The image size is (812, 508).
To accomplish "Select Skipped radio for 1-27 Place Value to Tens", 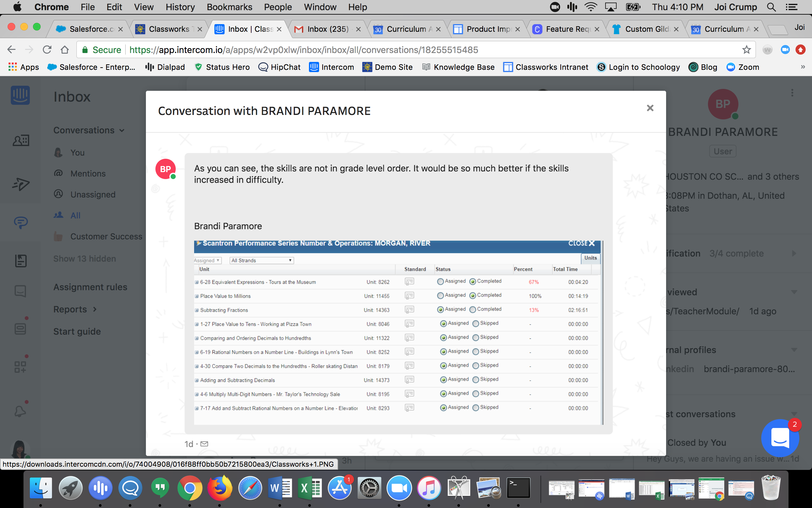I will coord(475,324).
